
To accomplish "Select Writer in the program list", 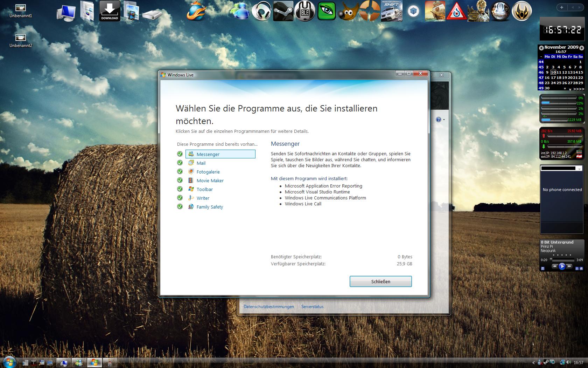I will coord(203,198).
